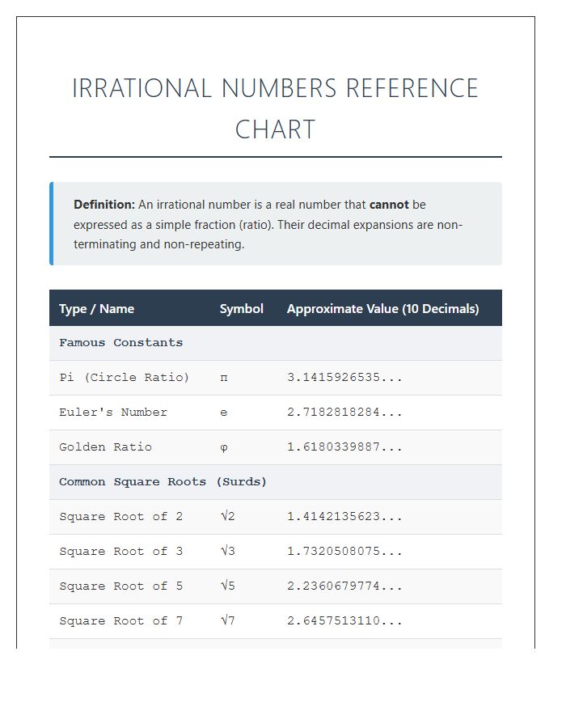
Task: Select the value 1.4142135623...
Action: 344,516
